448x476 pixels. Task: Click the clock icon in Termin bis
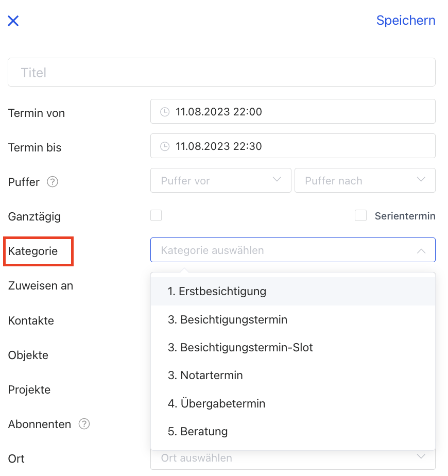click(165, 146)
